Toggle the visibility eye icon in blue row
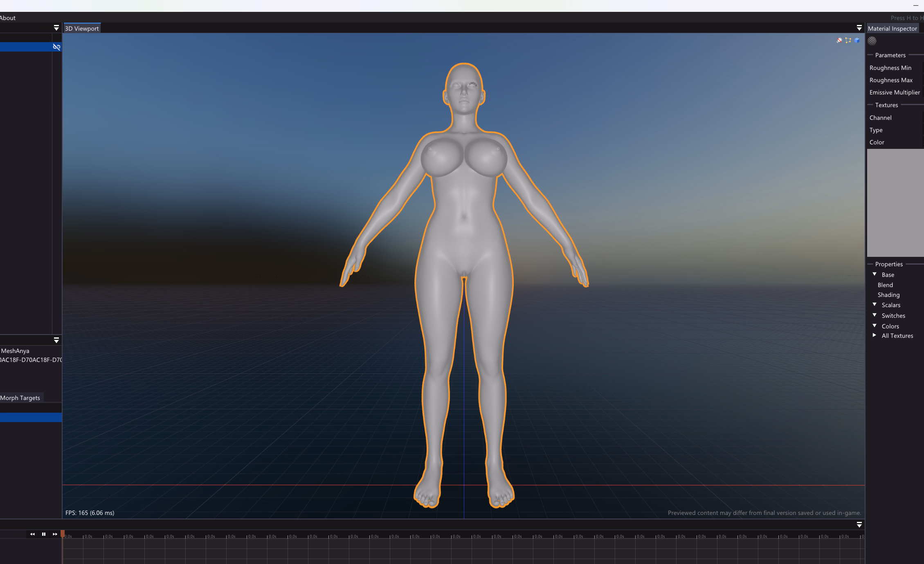Image resolution: width=924 pixels, height=564 pixels. 56,47
